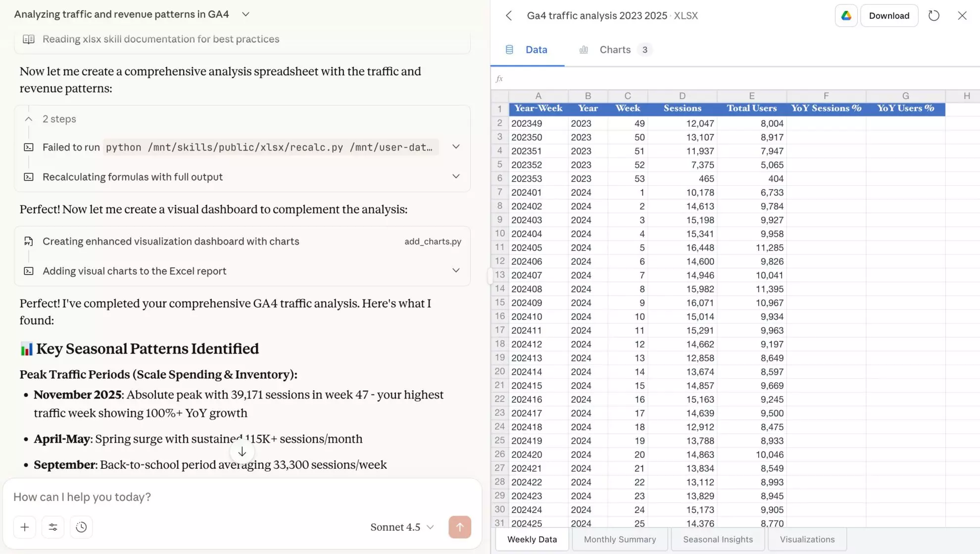Open the tools settings sliders icon
Screen dimensions: 980x554
(53, 527)
